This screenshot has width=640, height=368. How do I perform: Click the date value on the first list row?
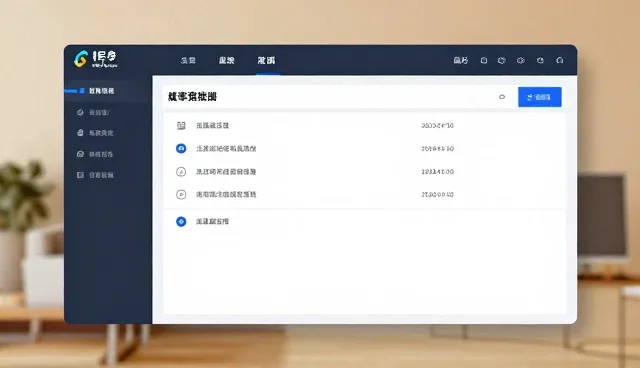[438, 126]
